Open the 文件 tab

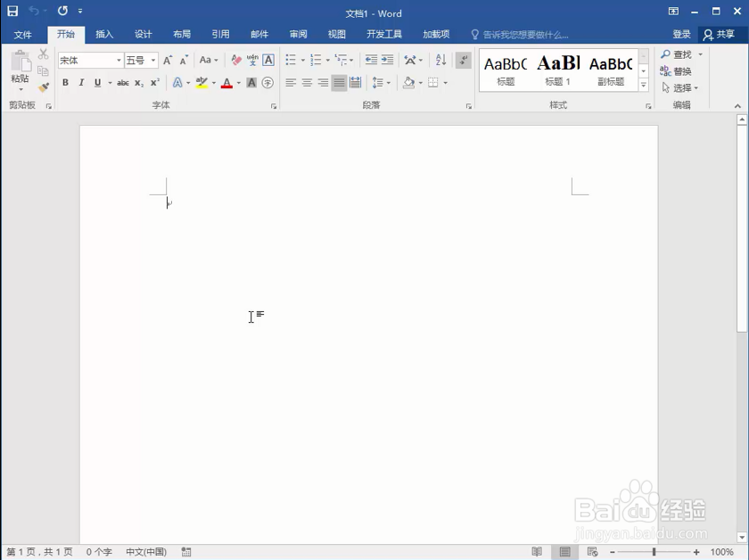point(22,35)
